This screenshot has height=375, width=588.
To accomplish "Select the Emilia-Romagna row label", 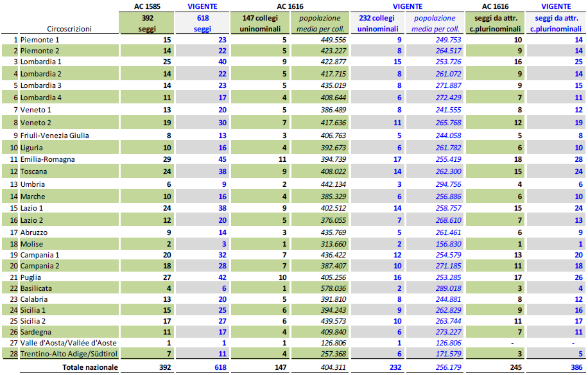I will (x=47, y=159).
